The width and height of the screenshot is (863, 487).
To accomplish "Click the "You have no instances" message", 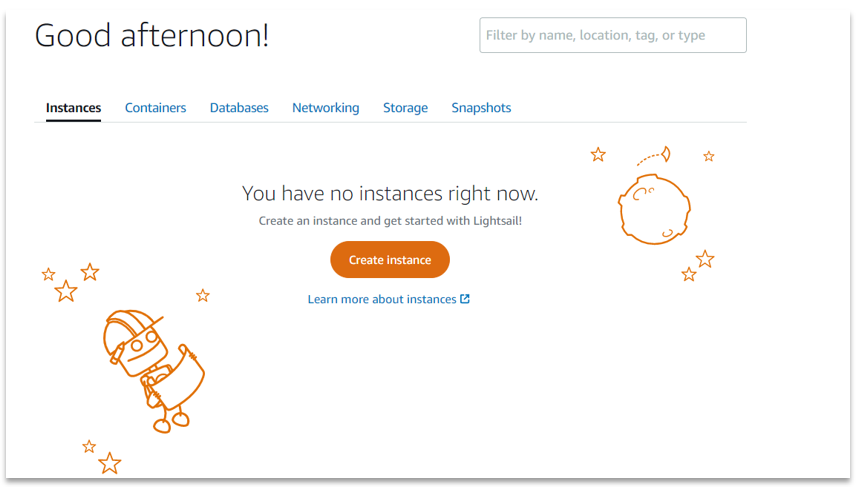I will click(x=390, y=193).
